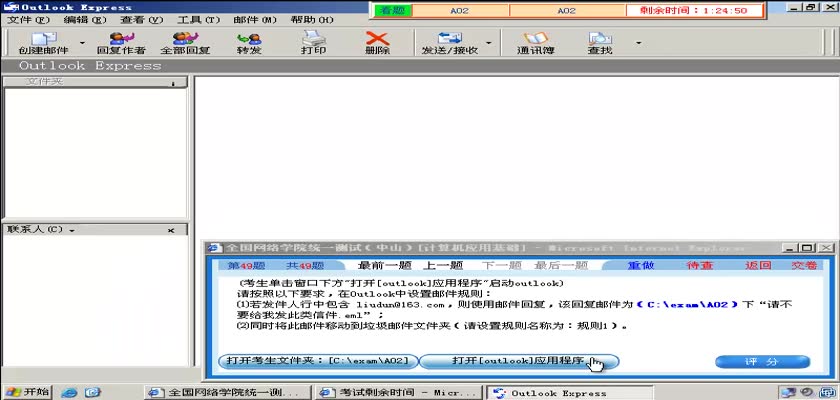Image resolution: width=840 pixels, height=400 pixels.
Task: Expand the Contacts (联系人) dropdown
Action: pos(72,230)
